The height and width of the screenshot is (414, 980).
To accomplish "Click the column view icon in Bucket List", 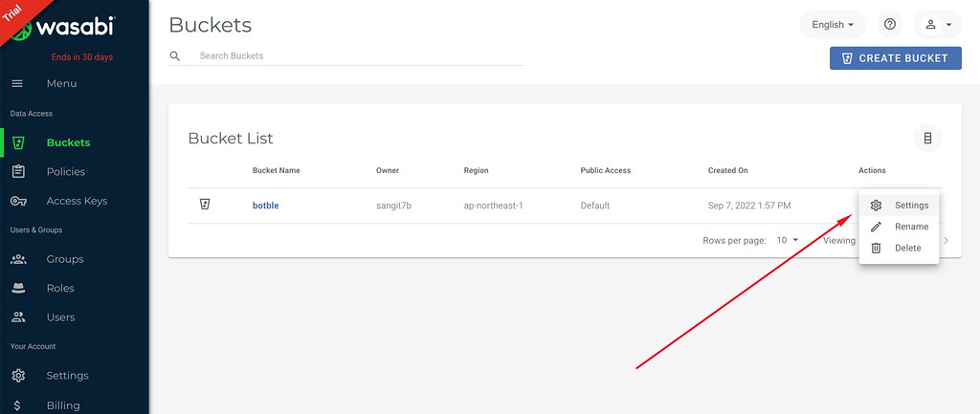I will pyautogui.click(x=927, y=138).
